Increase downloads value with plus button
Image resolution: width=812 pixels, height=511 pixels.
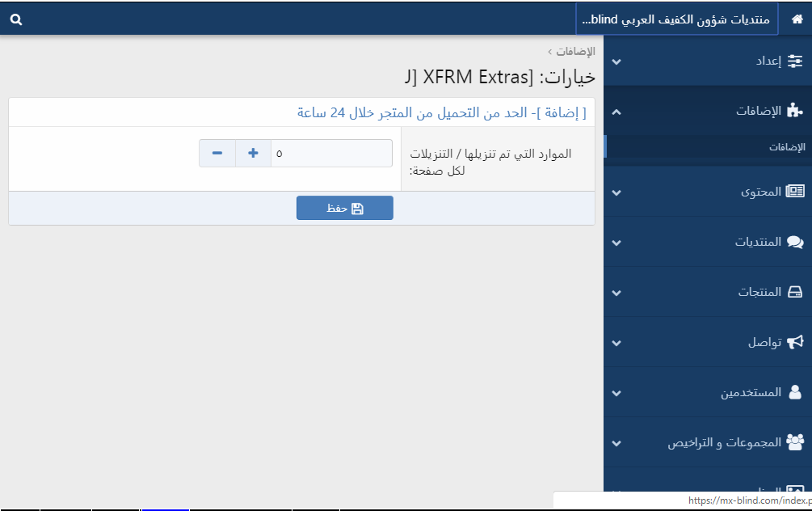point(253,153)
